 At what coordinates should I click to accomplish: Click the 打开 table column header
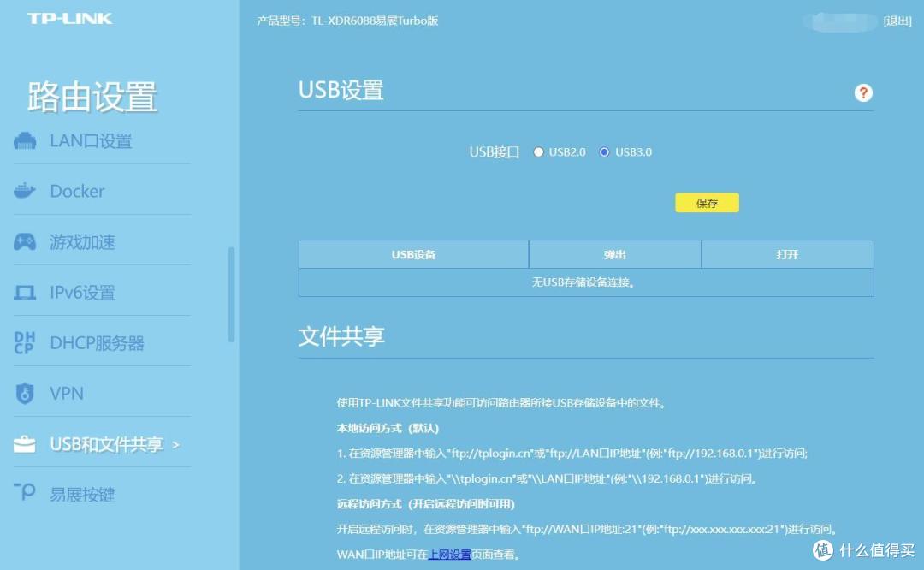coord(786,254)
